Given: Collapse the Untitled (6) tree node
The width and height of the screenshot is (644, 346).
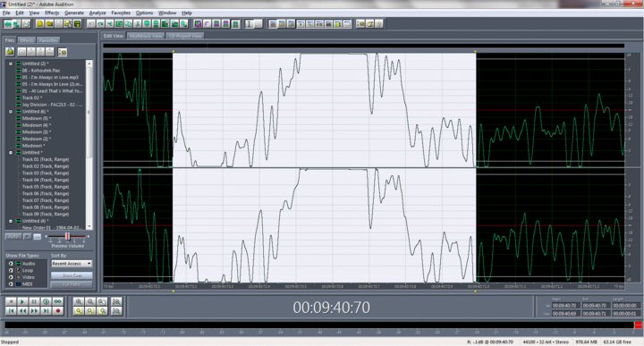Looking at the screenshot, I should click(x=11, y=112).
